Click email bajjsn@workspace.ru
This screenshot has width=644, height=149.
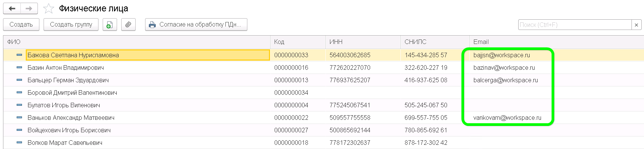click(502, 55)
